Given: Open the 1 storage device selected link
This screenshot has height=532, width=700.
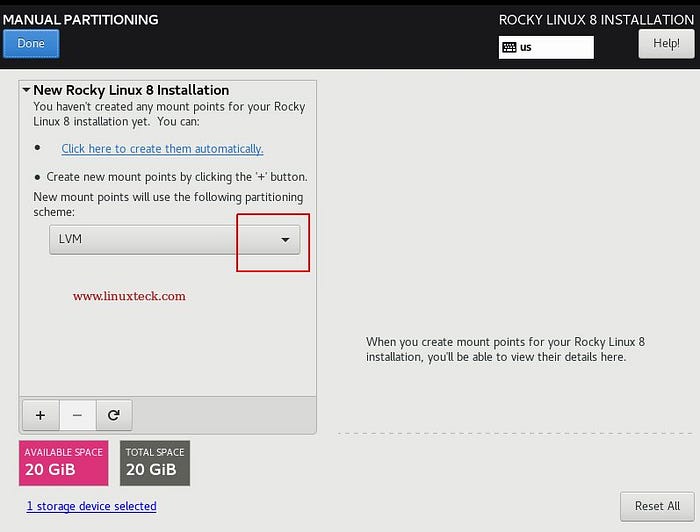Looking at the screenshot, I should tap(92, 506).
